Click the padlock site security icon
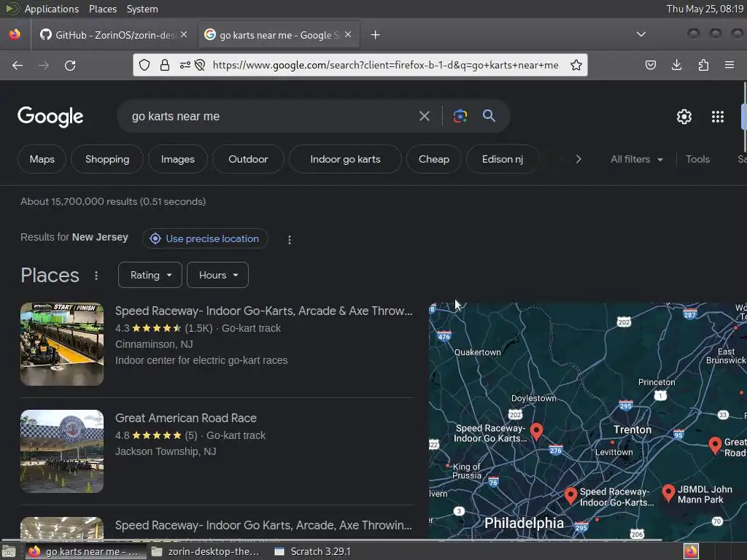Viewport: 747px width, 560px height. point(165,65)
